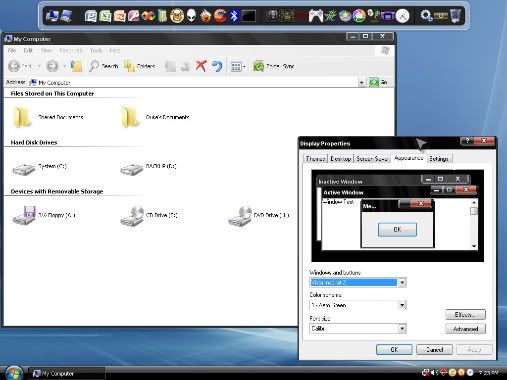The width and height of the screenshot is (507, 380).
Task: Open the File menu
Action: coord(12,50)
